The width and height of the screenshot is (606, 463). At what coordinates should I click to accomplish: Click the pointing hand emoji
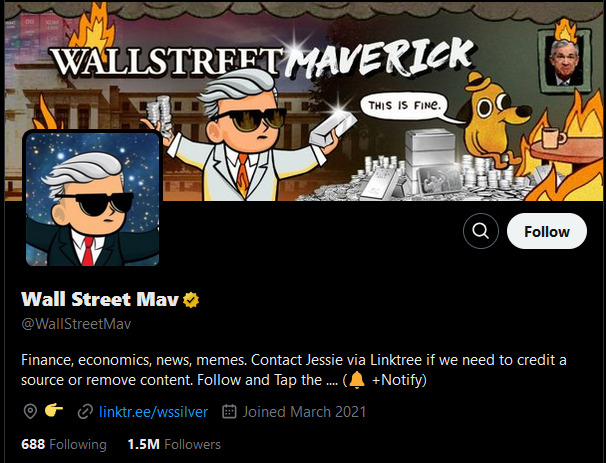coord(54,410)
